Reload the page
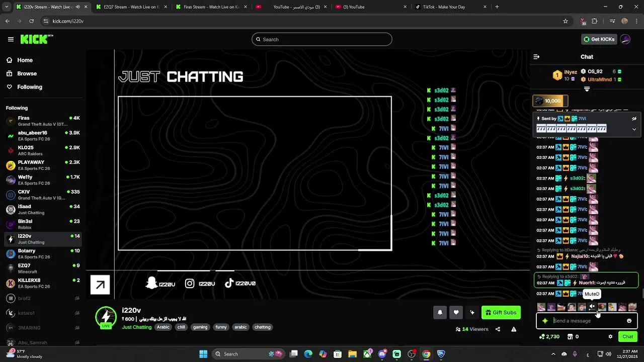 tap(31, 21)
